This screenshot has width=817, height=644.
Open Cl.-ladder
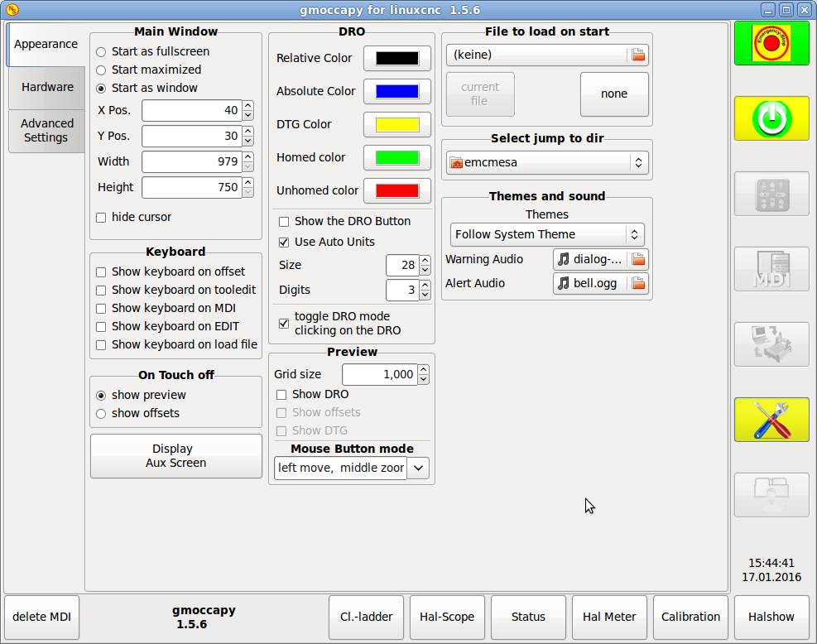tap(367, 617)
